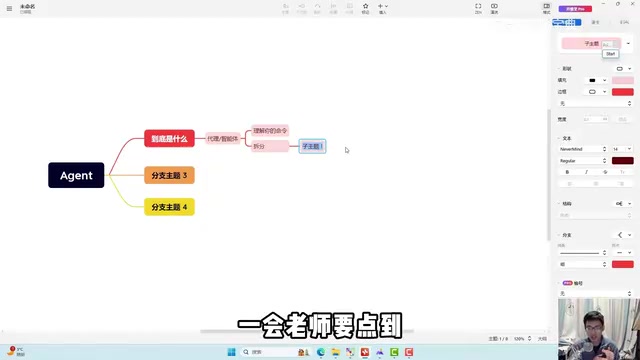Screen dimensions: 640x360
Task: Align text center
Action: click(x=596, y=184)
